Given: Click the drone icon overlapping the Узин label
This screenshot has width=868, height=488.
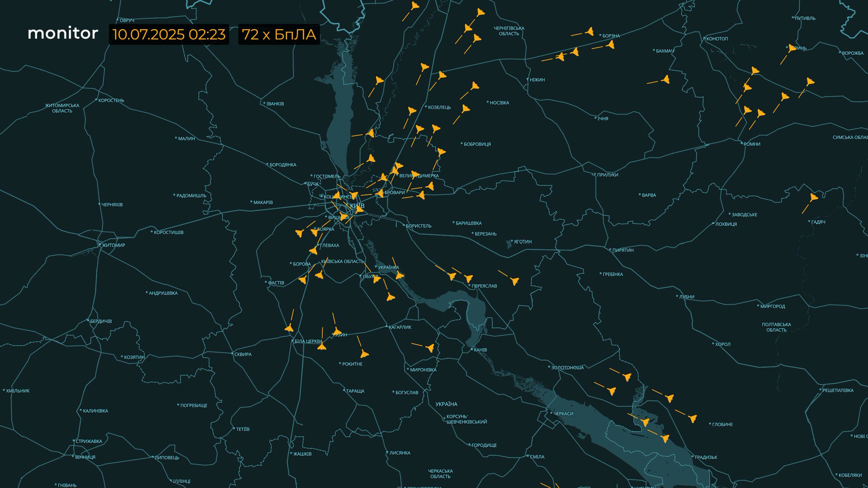Looking at the screenshot, I should (337, 332).
